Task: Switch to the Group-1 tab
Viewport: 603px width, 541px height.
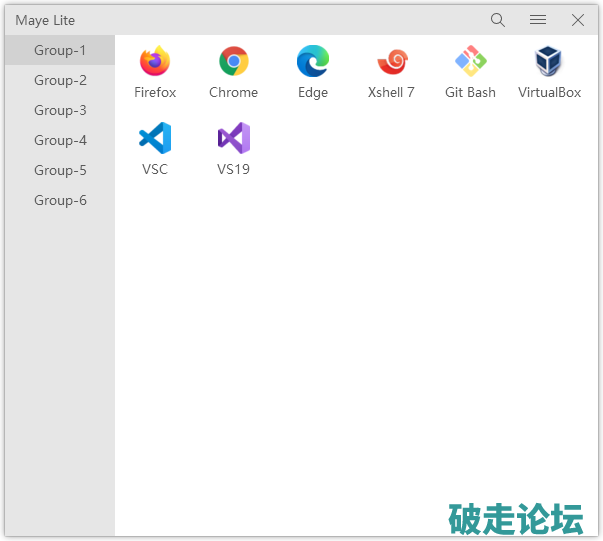Action: coord(60,50)
